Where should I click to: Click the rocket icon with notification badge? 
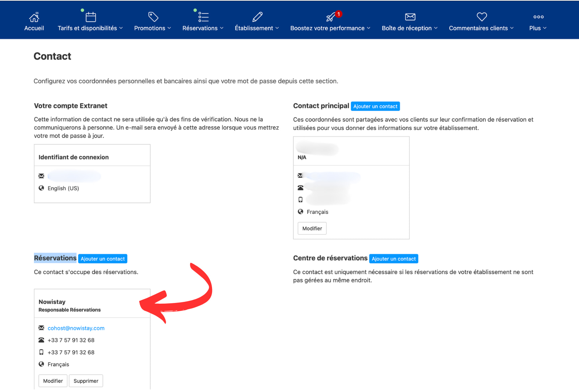[331, 17]
